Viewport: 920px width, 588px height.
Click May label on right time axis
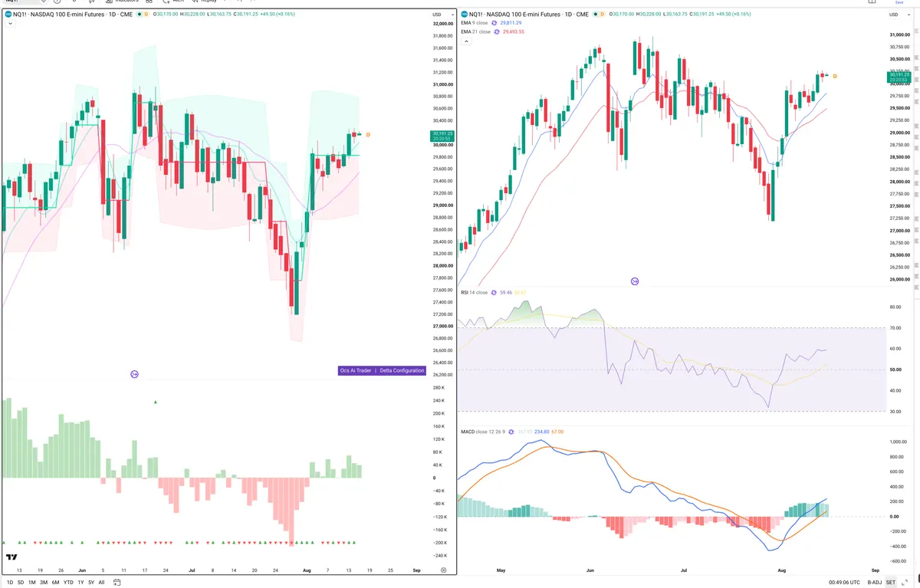click(501, 570)
